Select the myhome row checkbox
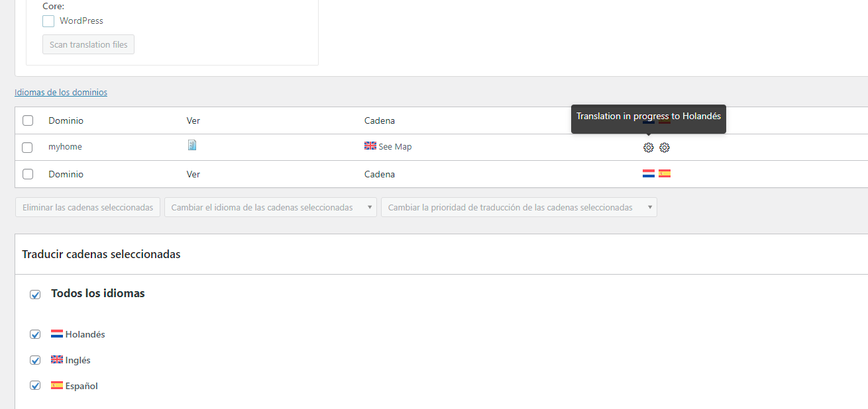Viewport: 868px width, 409px height. click(x=27, y=148)
